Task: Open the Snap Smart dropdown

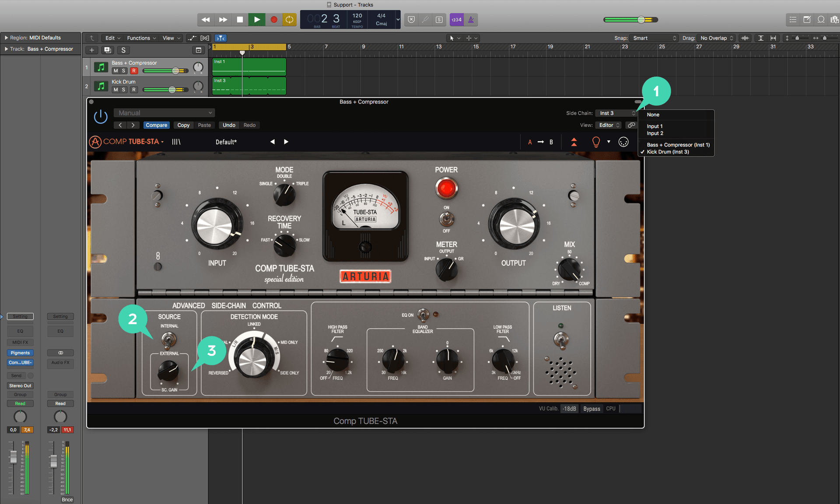Action: [x=654, y=38]
